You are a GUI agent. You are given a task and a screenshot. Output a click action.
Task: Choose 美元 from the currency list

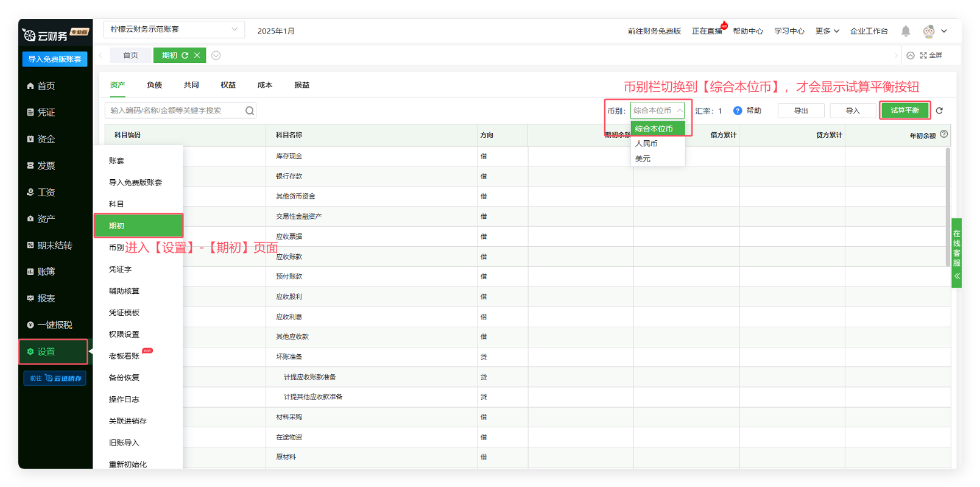(643, 159)
